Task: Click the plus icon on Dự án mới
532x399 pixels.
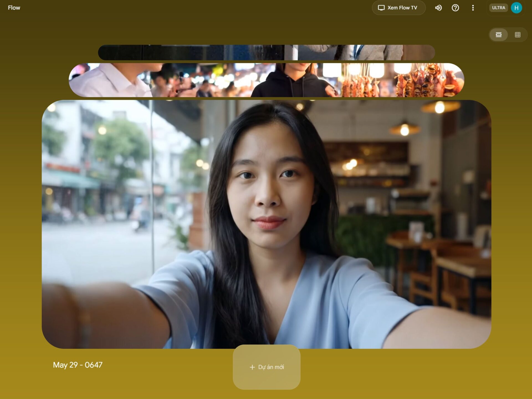Action: click(x=252, y=367)
